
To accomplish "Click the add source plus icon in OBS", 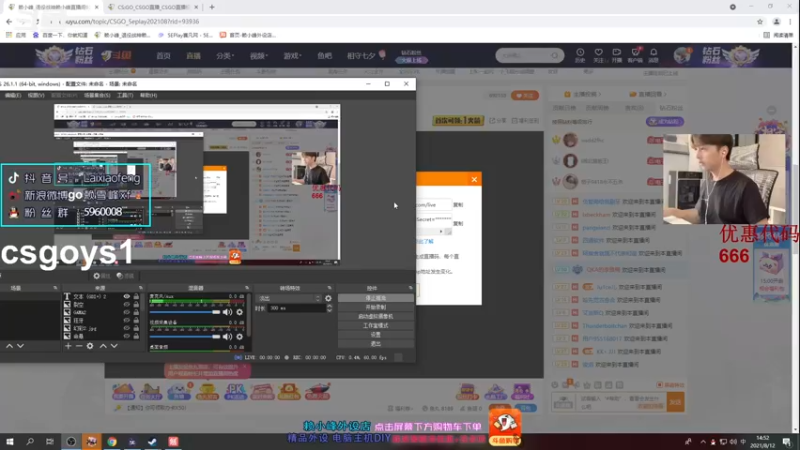I will pyautogui.click(x=68, y=346).
